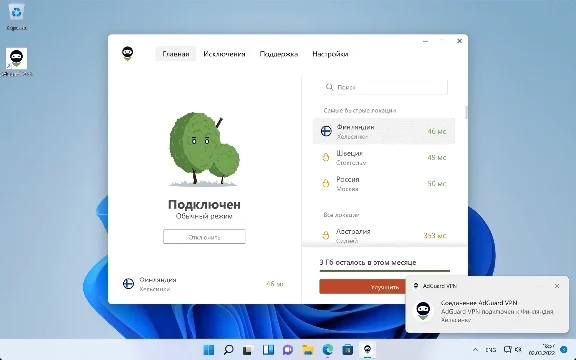Open the taskbar clock and date
576x360 pixels.
pyautogui.click(x=541, y=350)
